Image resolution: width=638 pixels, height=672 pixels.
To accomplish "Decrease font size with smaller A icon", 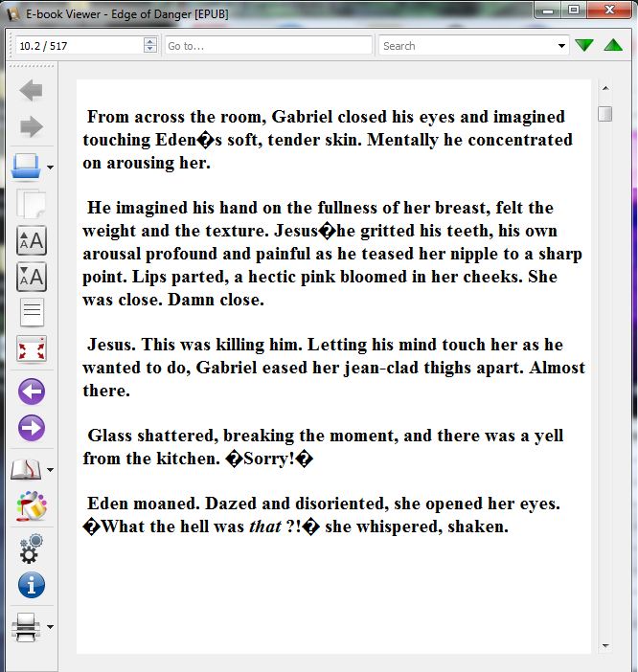I will (32, 277).
